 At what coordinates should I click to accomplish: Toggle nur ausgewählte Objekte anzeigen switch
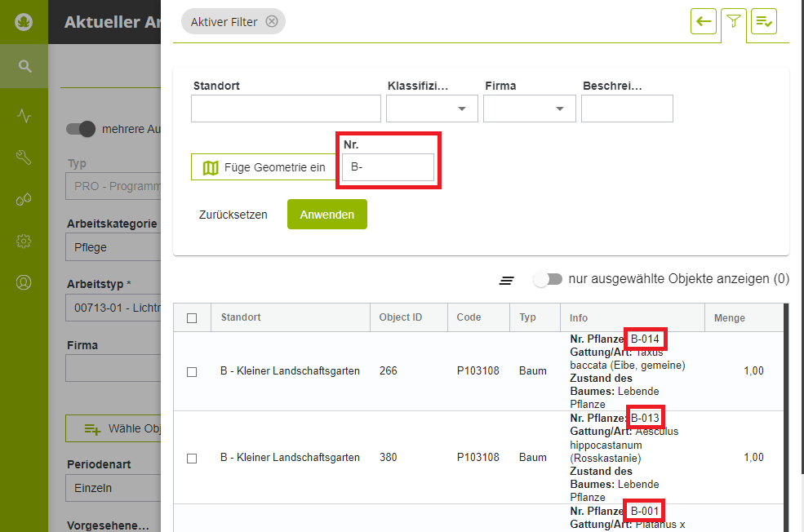548,279
